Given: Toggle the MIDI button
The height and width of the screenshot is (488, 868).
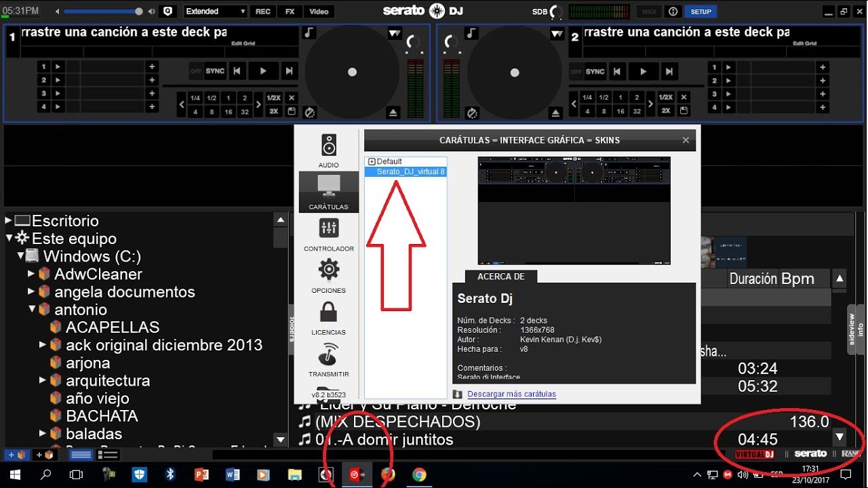Looking at the screenshot, I should coord(649,12).
